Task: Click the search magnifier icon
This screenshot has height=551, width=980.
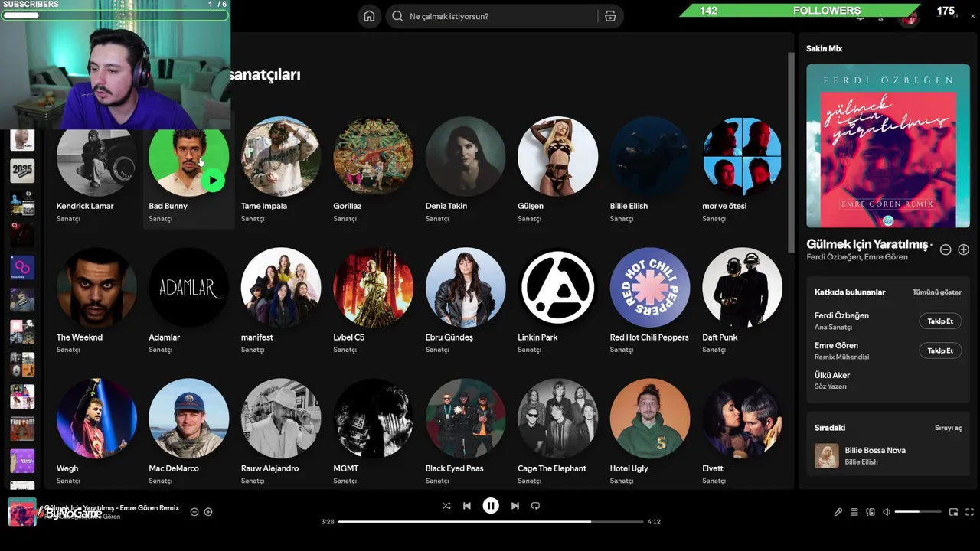Action: [x=397, y=16]
